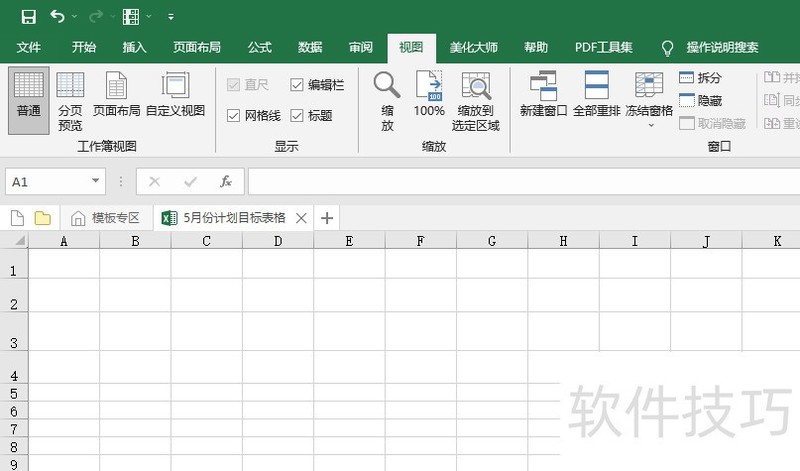The height and width of the screenshot is (471, 800).
Task: Select column A header
Action: tap(64, 241)
